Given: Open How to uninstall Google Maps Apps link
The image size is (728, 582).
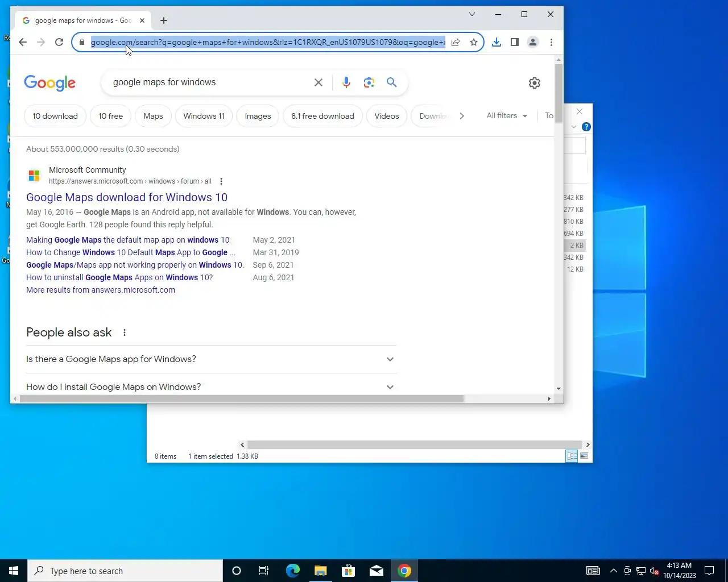Looking at the screenshot, I should (x=119, y=277).
